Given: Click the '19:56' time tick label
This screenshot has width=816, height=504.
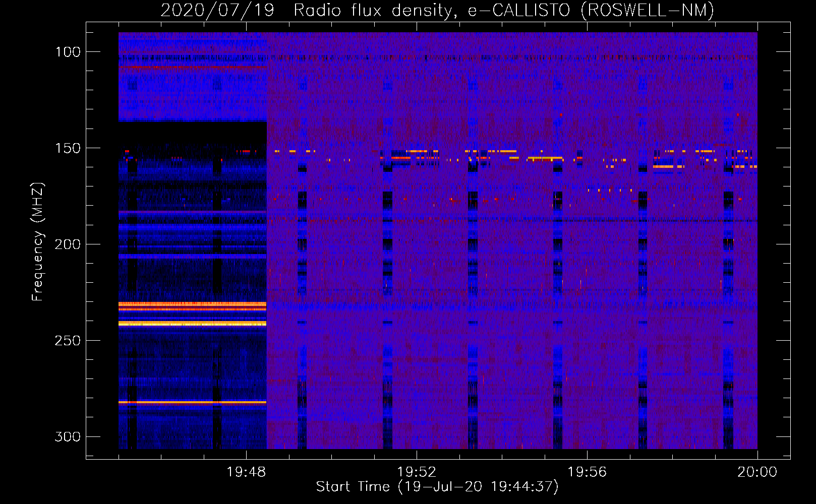Looking at the screenshot, I should click(x=587, y=472).
